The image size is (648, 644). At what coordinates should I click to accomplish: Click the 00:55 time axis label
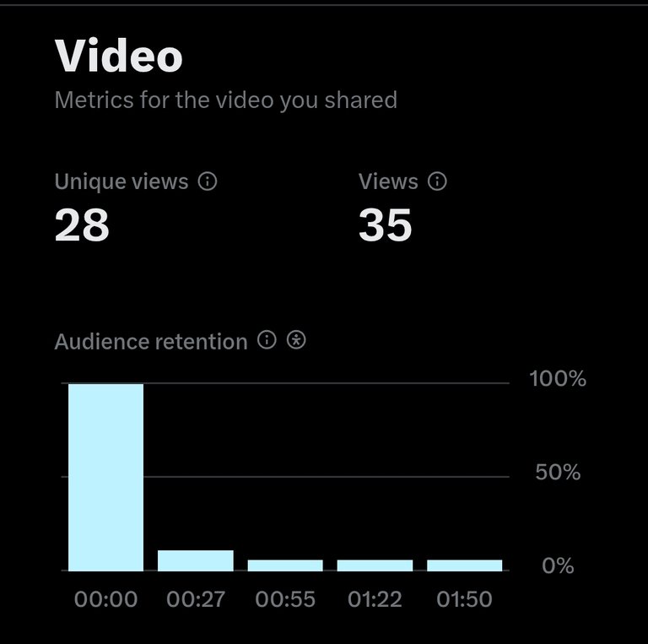click(285, 599)
